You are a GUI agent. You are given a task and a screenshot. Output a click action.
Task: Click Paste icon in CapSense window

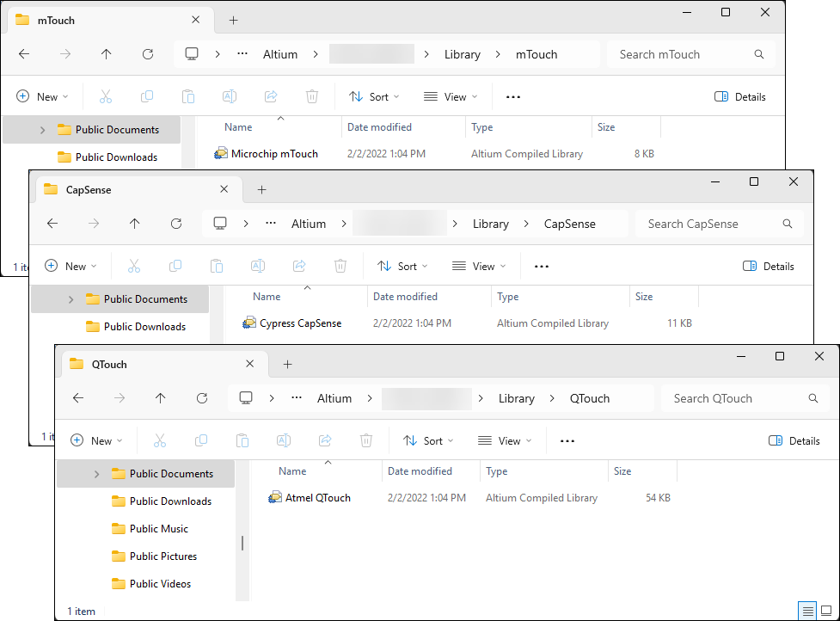(x=217, y=267)
